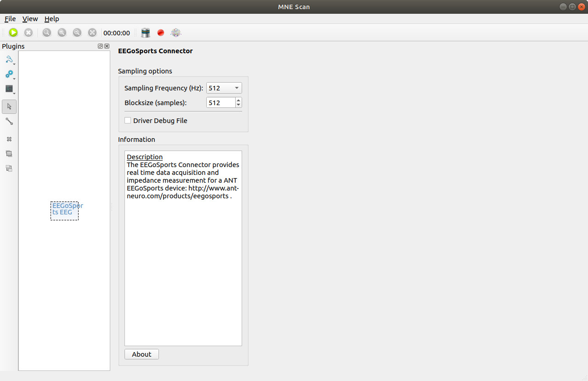Start the measurement with the green play button
The width and height of the screenshot is (588, 381).
click(x=13, y=33)
